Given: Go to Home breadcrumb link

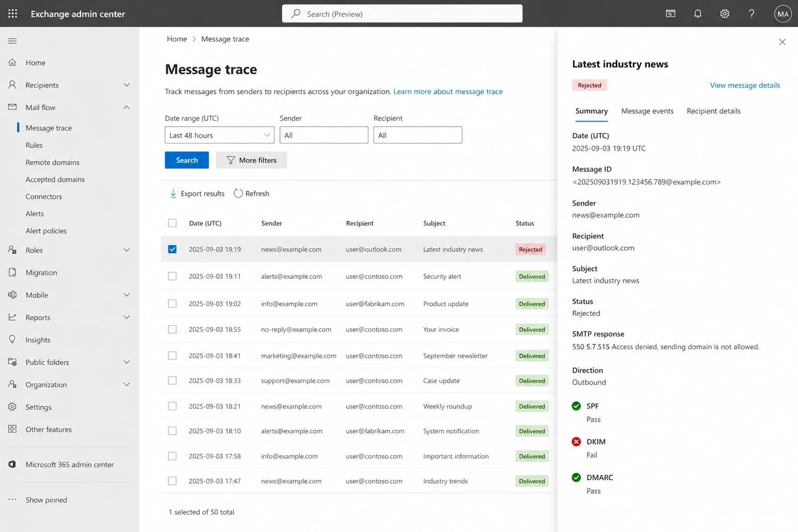Looking at the screenshot, I should click(177, 39).
